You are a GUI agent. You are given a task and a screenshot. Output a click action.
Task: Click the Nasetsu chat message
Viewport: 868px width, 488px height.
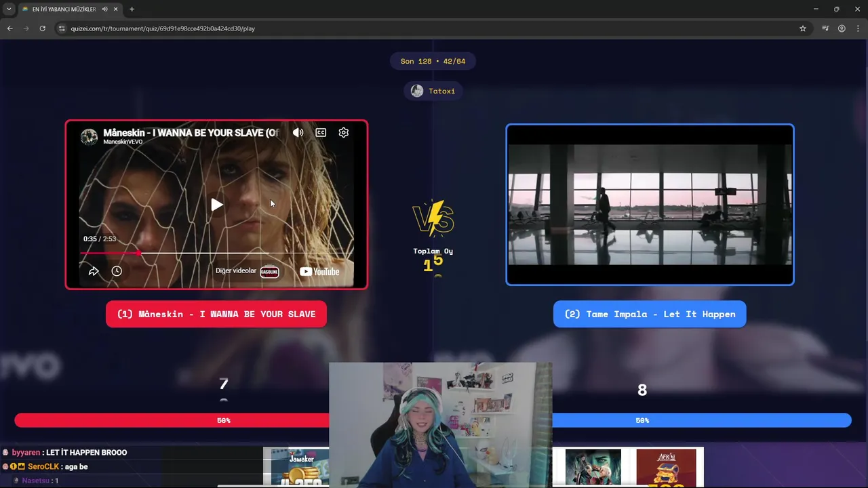[36, 481]
